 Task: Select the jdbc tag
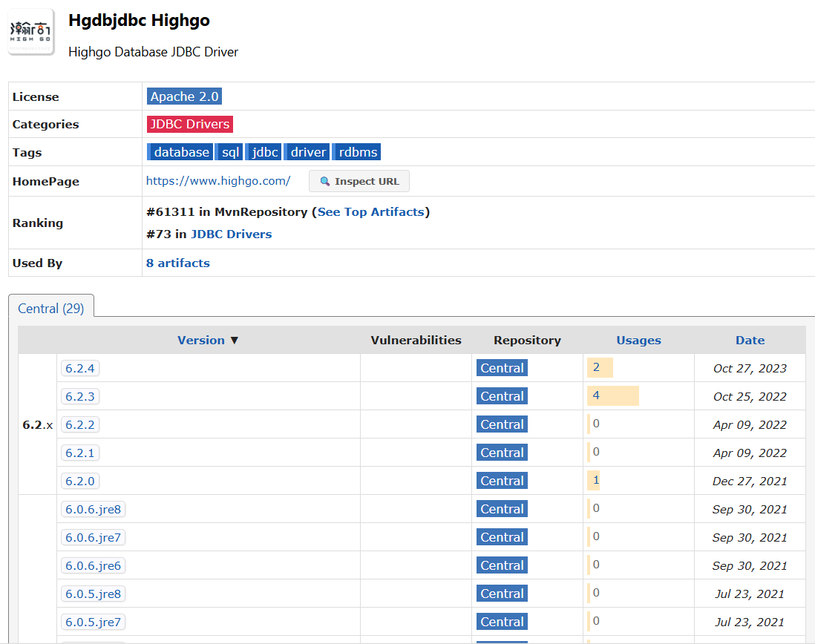(x=264, y=152)
